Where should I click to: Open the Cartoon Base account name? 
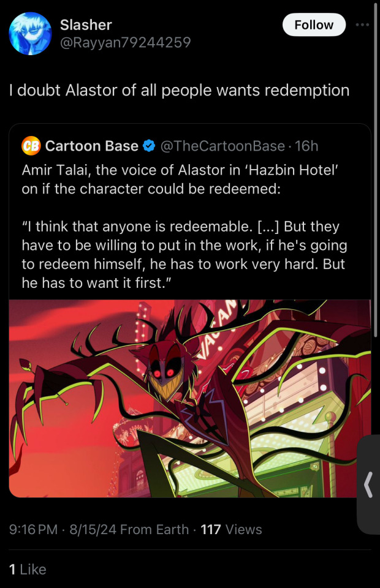91,146
